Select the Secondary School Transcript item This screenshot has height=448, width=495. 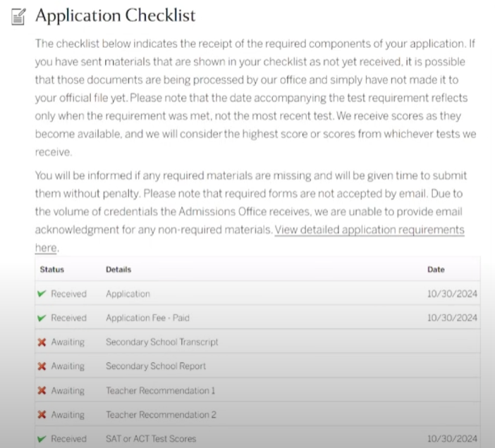[x=161, y=342]
